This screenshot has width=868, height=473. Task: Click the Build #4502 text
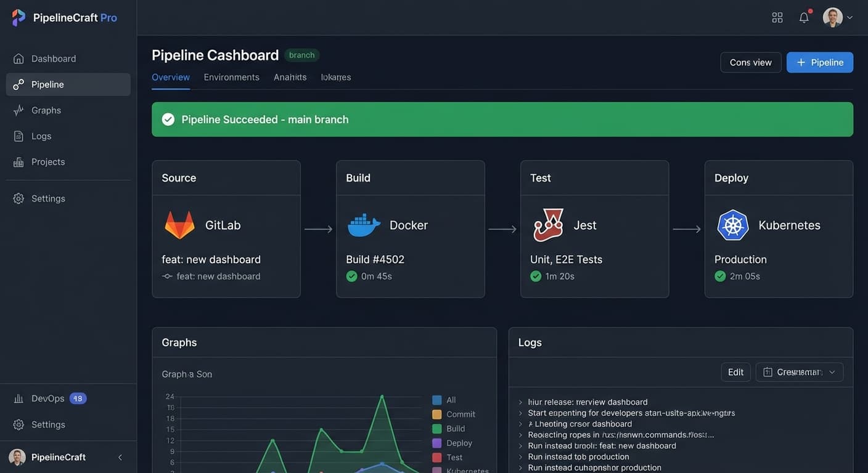tap(375, 259)
